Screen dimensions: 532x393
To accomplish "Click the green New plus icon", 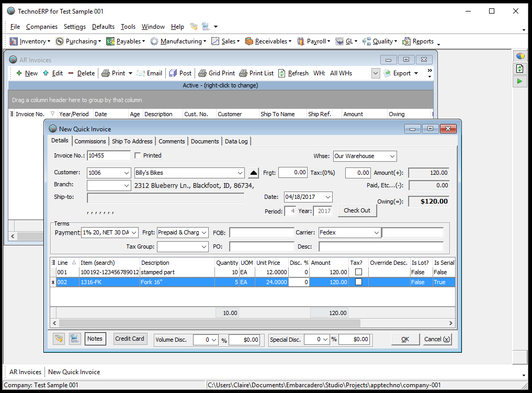I will pyautogui.click(x=19, y=73).
